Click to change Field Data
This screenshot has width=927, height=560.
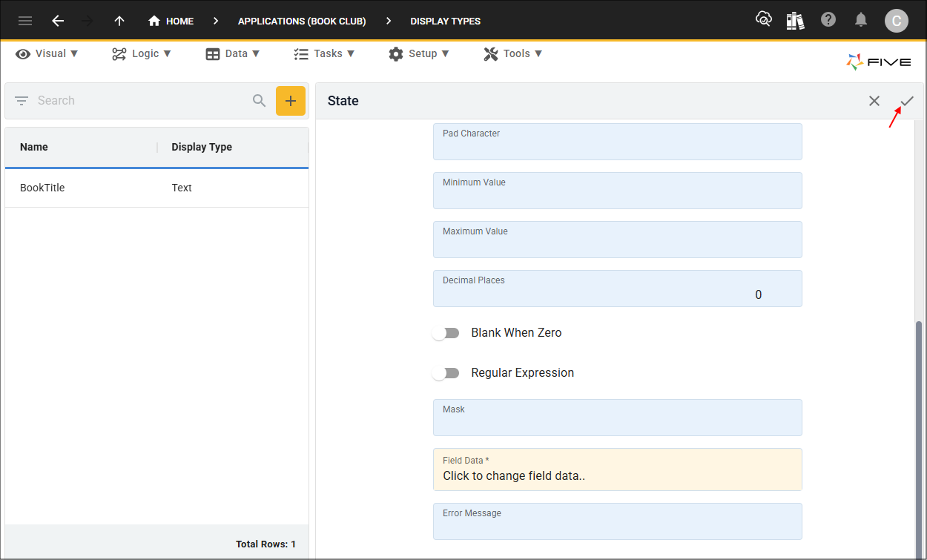click(618, 470)
